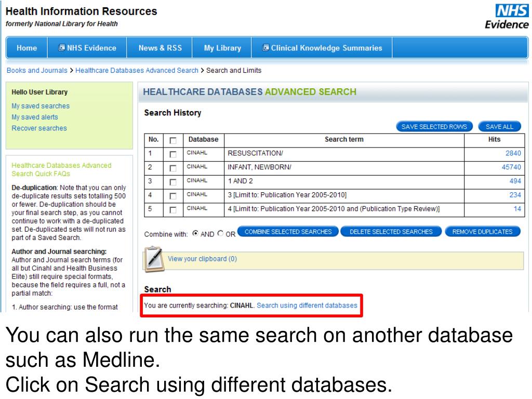The width and height of the screenshot is (532, 399).
Task: Open the Home menu tab
Action: click(x=27, y=48)
